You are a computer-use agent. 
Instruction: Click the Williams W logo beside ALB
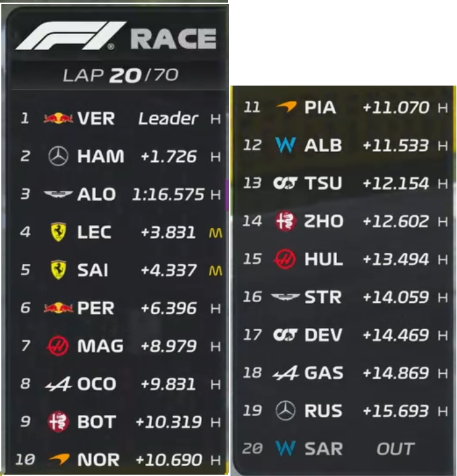point(286,145)
